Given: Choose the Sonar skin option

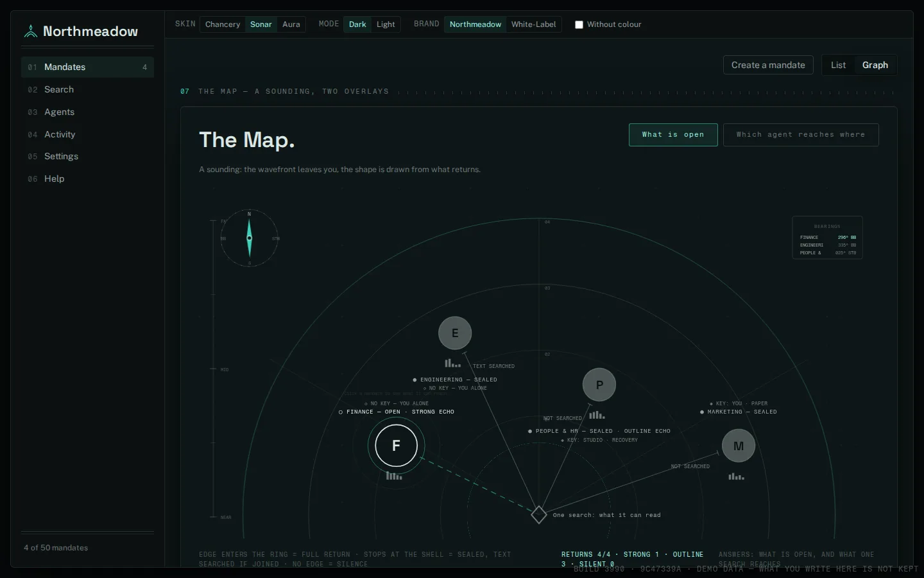Looking at the screenshot, I should click(261, 24).
